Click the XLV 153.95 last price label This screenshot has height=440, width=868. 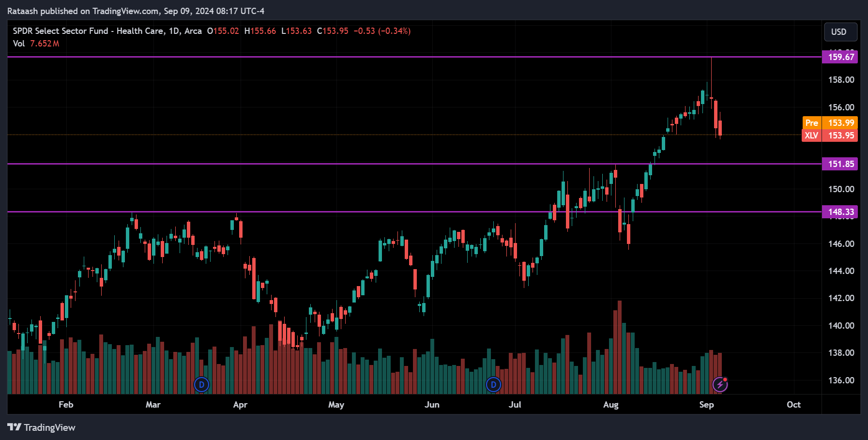coord(830,136)
